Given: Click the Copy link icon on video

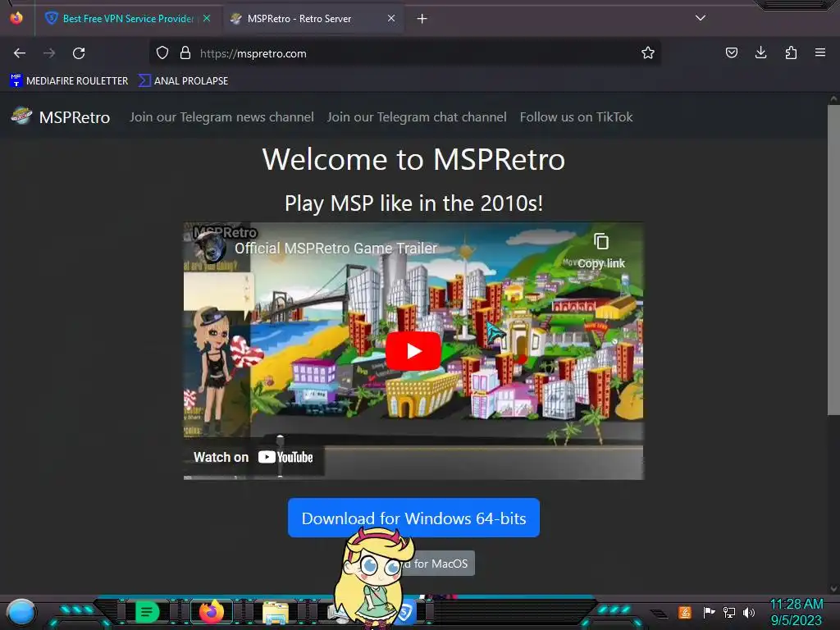Looking at the screenshot, I should tap(601, 249).
